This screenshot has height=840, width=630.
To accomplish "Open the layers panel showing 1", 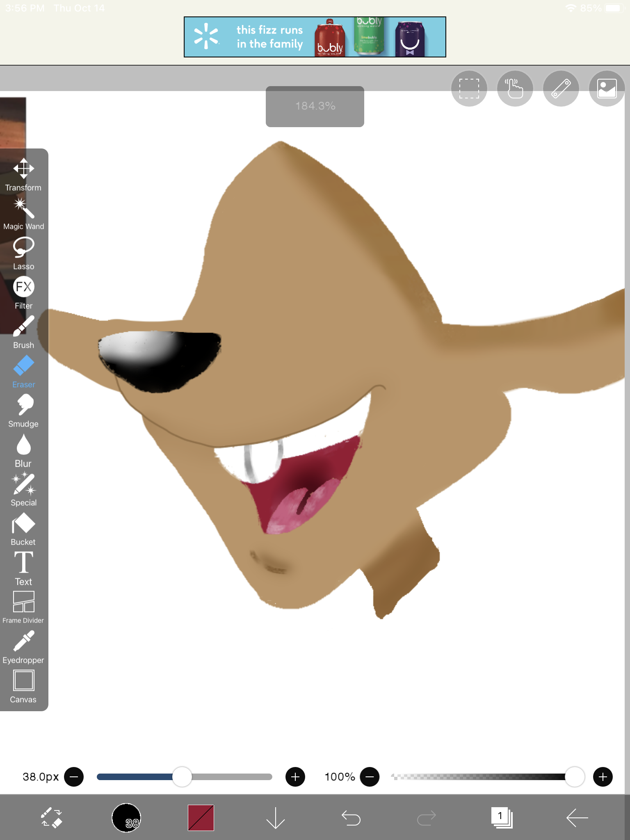I will coord(502,818).
